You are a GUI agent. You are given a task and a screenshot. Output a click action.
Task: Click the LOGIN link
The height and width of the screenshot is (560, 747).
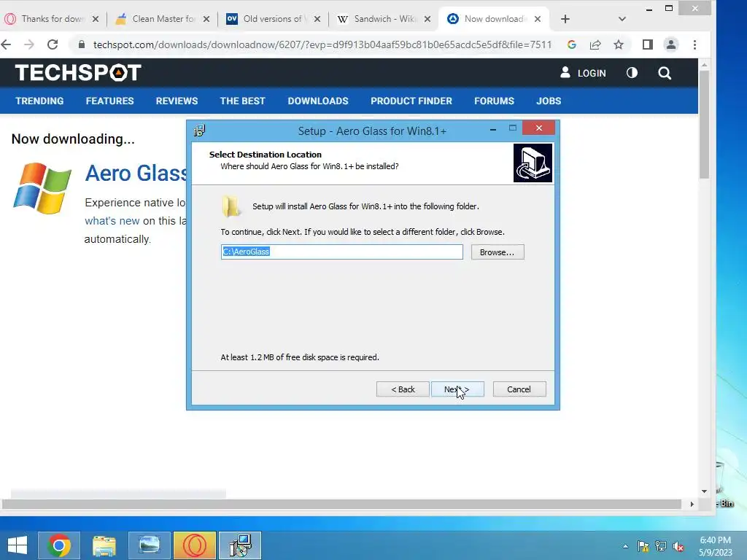coord(583,73)
